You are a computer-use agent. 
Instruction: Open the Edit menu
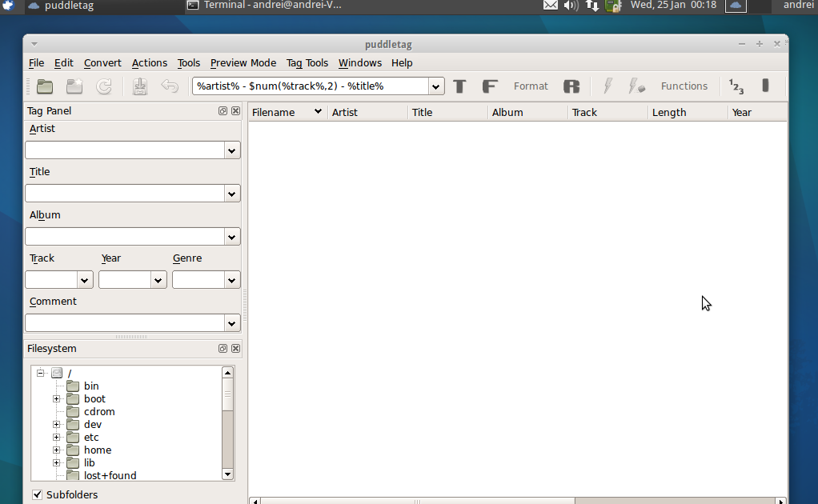pyautogui.click(x=64, y=63)
